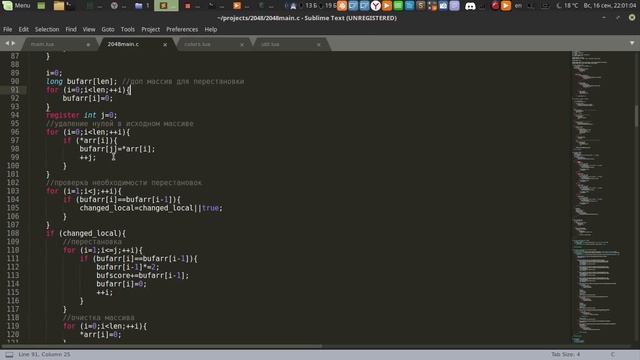Click the vertical scrollbar handle
Image resolution: width=640 pixels, height=360 pixels.
click(x=636, y=116)
